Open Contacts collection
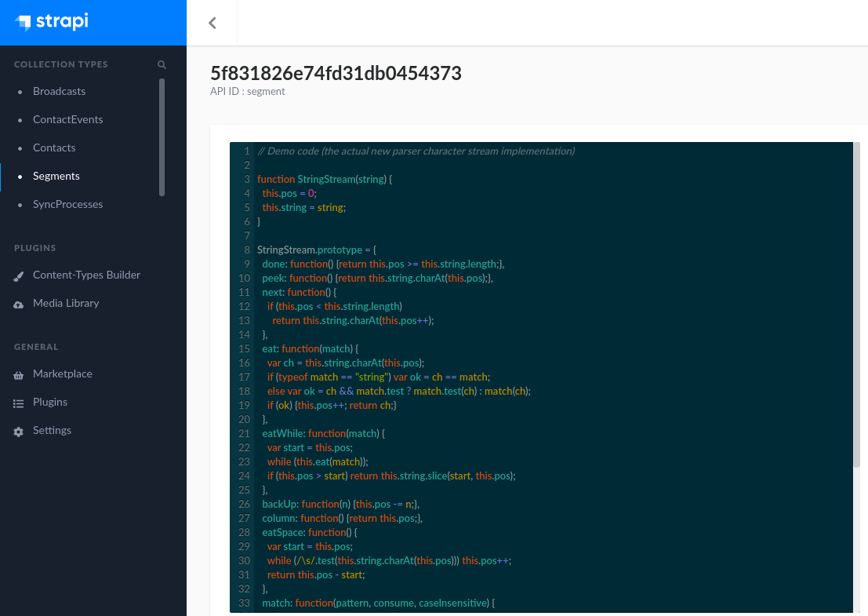Screen dimensions: 868x616 53,148
